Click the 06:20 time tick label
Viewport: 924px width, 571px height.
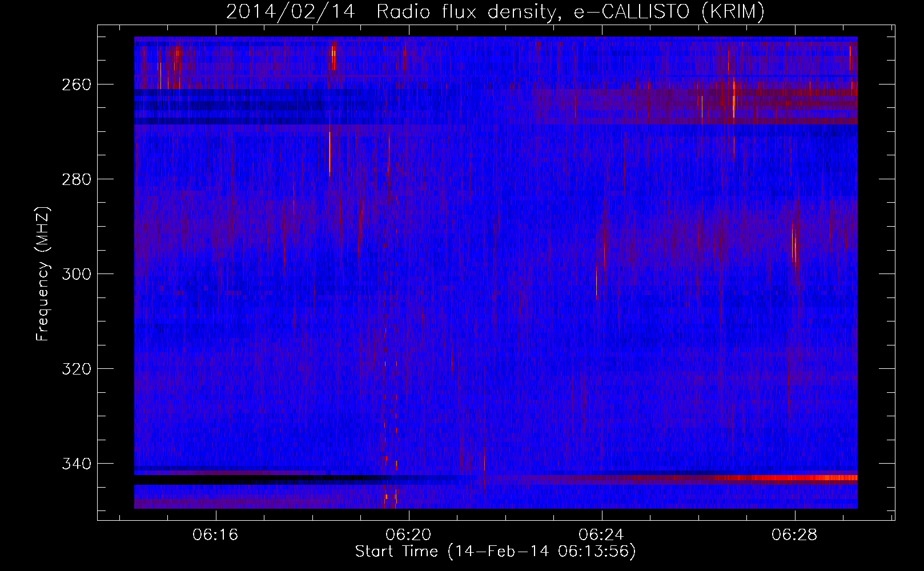(x=409, y=535)
